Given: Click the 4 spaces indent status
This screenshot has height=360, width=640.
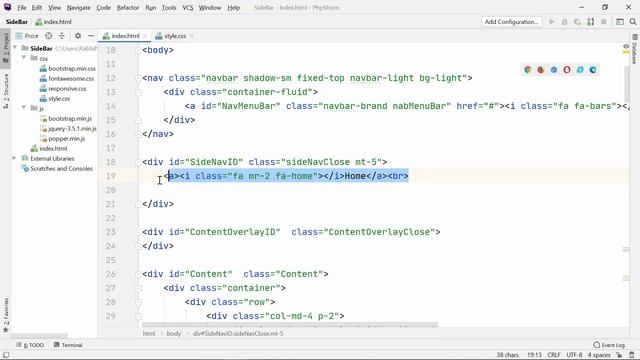Looking at the screenshot, I should (x=599, y=355).
